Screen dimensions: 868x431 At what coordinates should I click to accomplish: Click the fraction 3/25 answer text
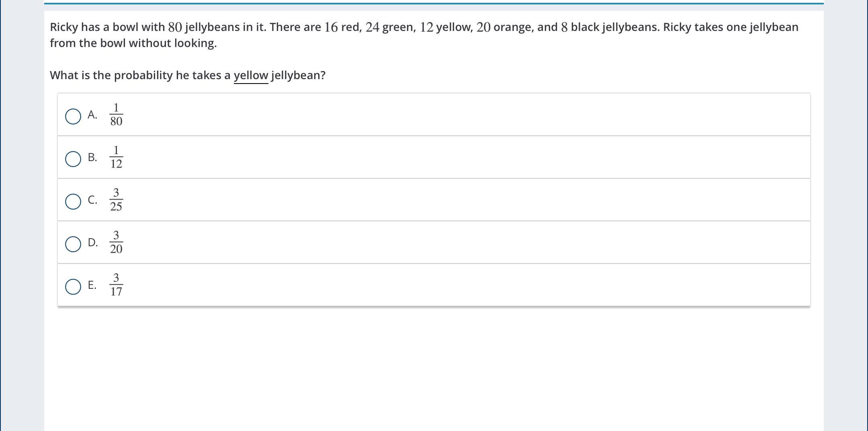[116, 200]
